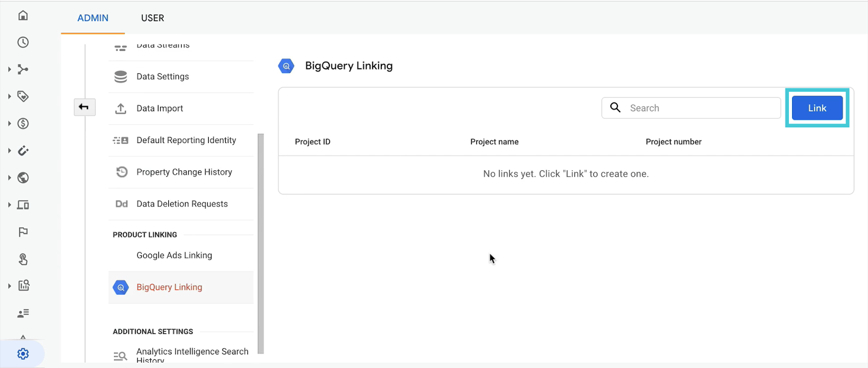
Task: Select BigQuery Linking in the list
Action: (181, 287)
